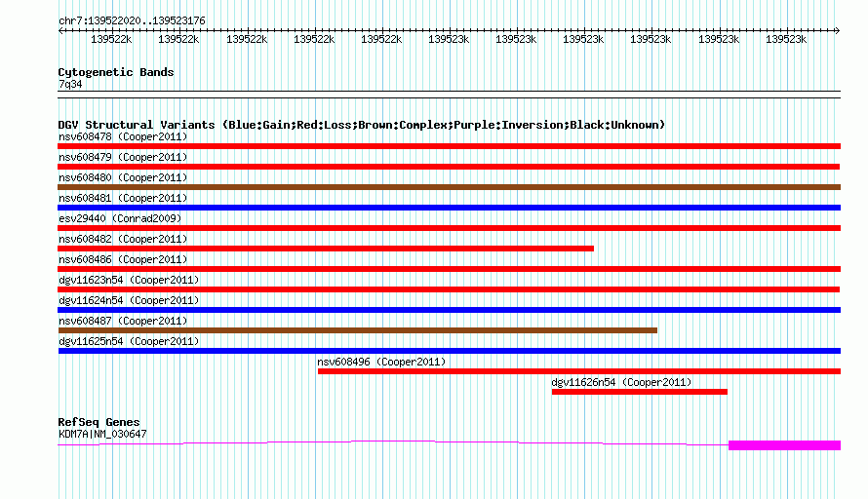Image resolution: width=868 pixels, height=499 pixels.
Task: Click the RefSeq Genes track title
Action: point(99,422)
